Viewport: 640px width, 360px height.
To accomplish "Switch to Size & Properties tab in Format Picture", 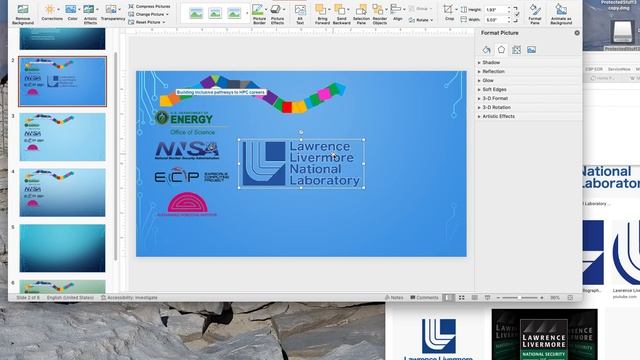I will 516,50.
